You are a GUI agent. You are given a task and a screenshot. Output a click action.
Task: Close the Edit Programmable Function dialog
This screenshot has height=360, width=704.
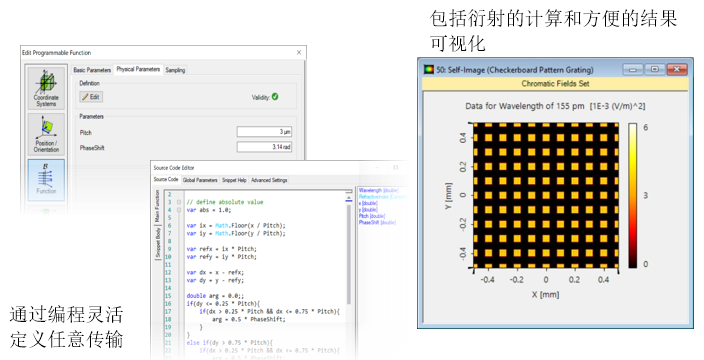coord(299,53)
